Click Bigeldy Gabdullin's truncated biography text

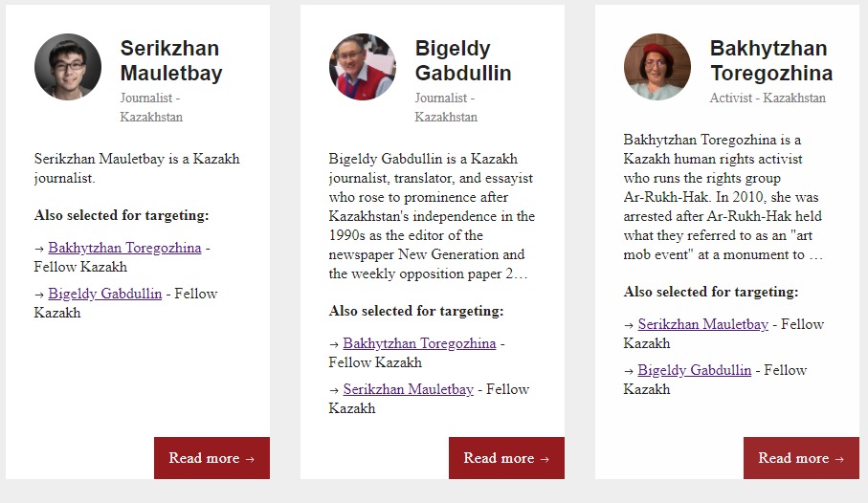[x=432, y=216]
